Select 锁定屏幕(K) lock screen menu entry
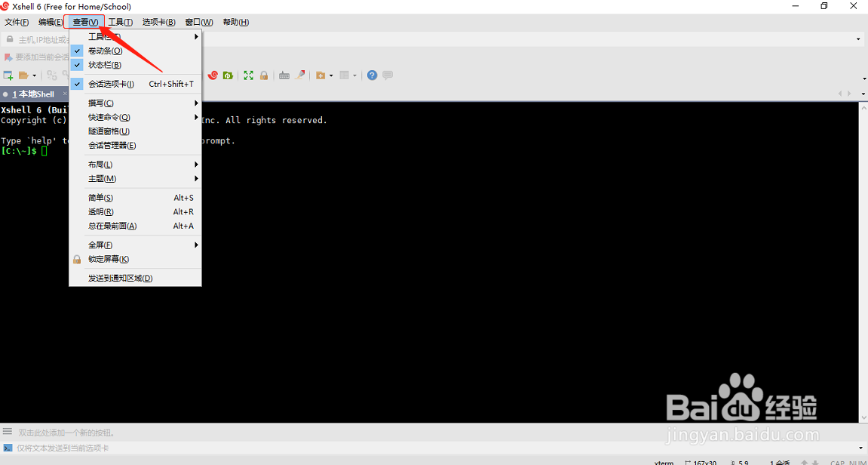The height and width of the screenshot is (465, 868). tap(135, 260)
